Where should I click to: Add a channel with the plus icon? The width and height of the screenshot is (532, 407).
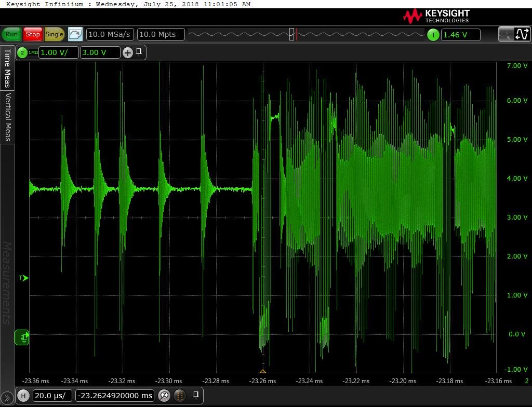pyautogui.click(x=128, y=52)
